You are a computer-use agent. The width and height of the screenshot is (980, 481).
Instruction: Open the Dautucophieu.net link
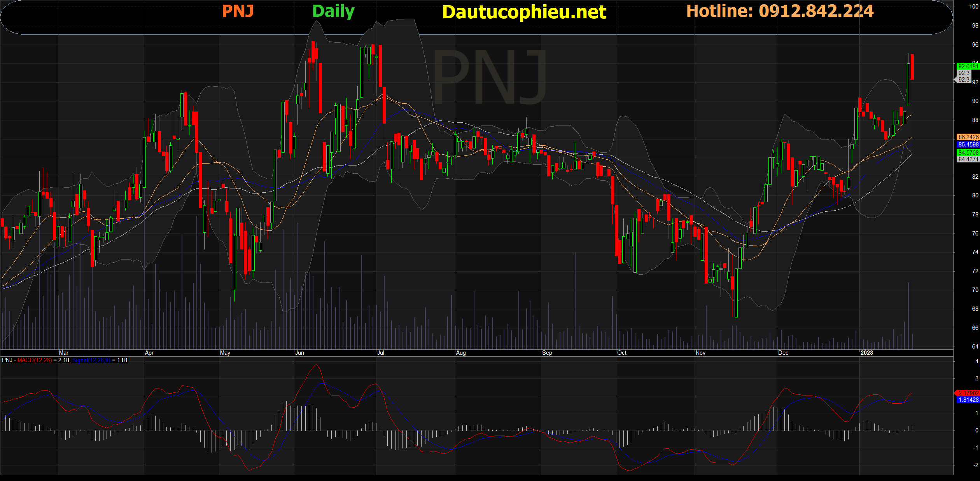point(524,12)
